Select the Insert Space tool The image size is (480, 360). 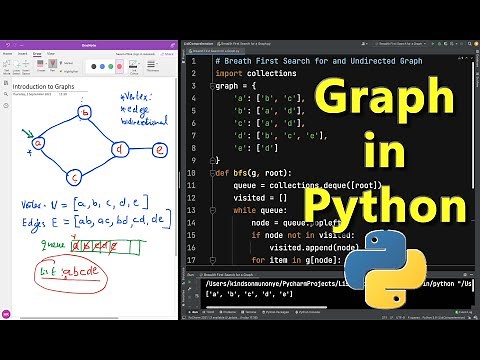tap(26, 67)
